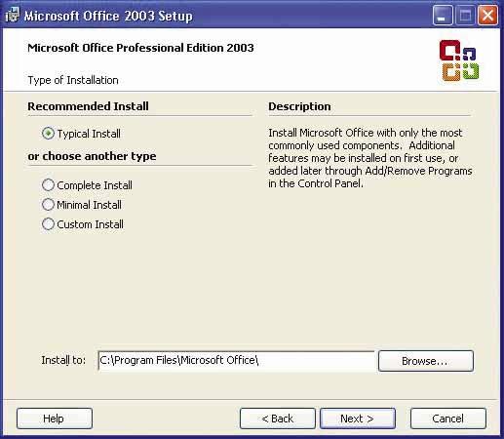The width and height of the screenshot is (504, 439).
Task: Click the 'Type of Installation' subtitle text
Action: [73, 80]
